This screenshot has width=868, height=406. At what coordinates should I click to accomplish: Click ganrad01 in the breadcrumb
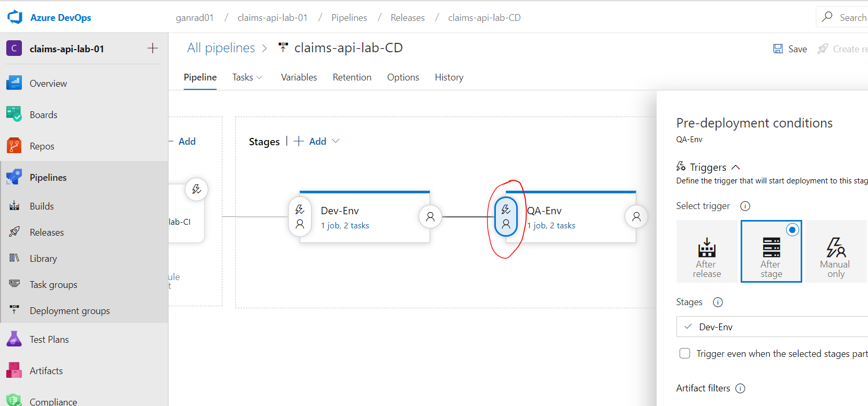tap(195, 17)
